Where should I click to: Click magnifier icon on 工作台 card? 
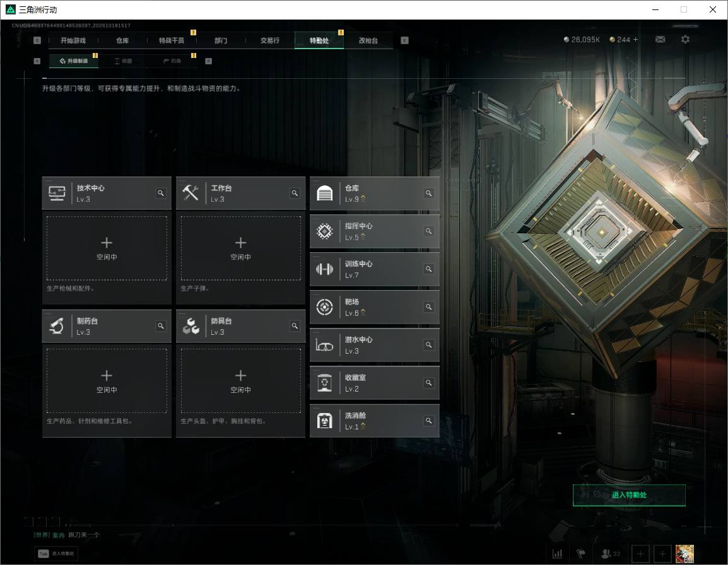coord(295,193)
